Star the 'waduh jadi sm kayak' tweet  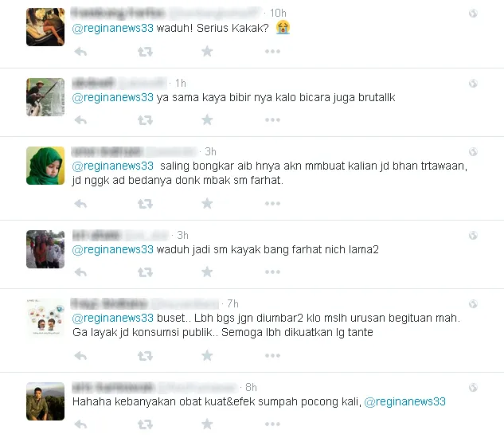point(207,272)
